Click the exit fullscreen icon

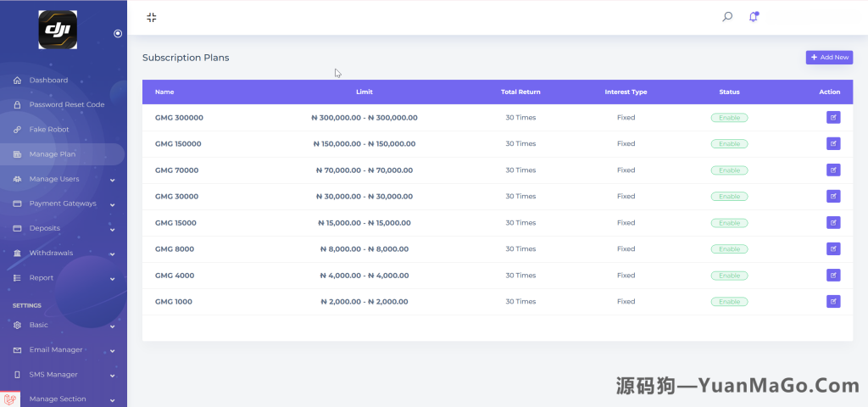pos(152,18)
